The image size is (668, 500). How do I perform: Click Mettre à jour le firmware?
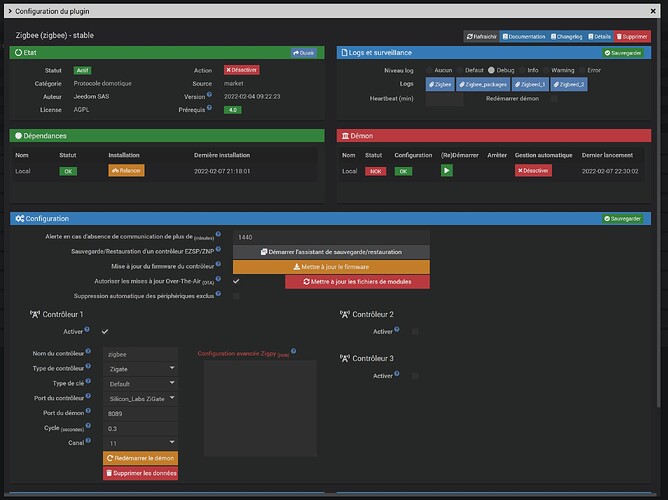[331, 267]
